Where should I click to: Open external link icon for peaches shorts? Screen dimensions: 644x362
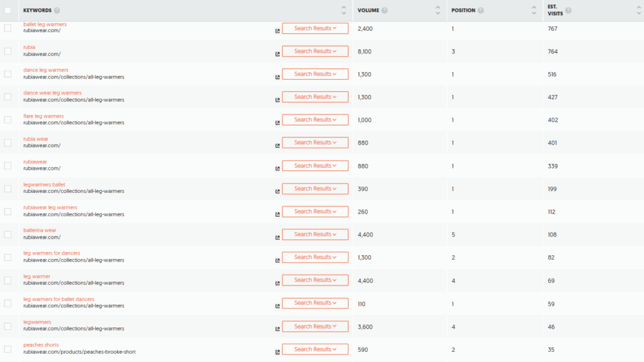point(277,352)
